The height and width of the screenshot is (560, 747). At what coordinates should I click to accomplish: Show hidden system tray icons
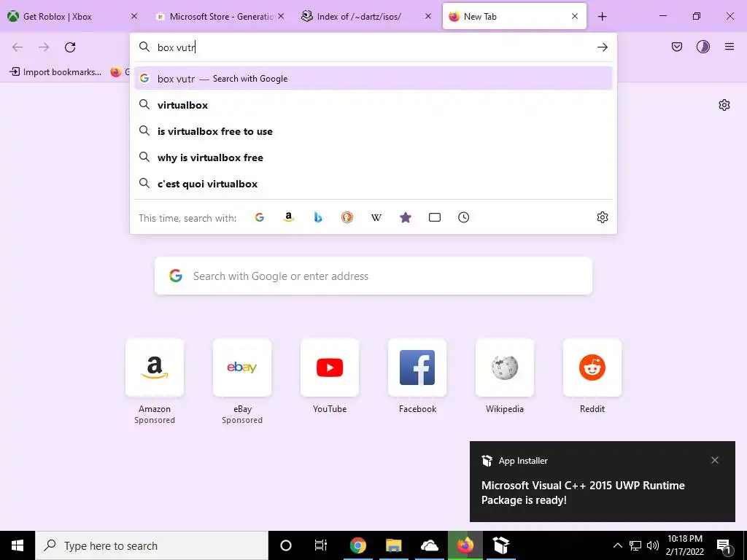coord(617,545)
